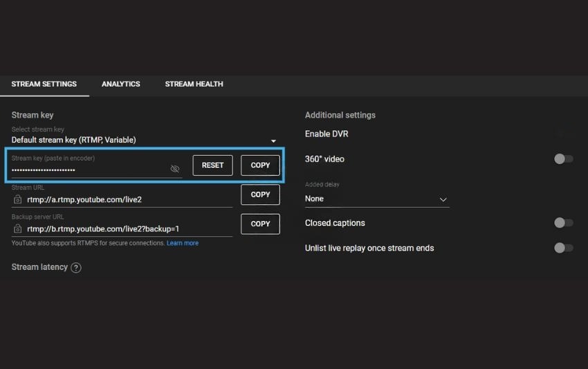Click the lock icon beside Stream URL
Image resolution: width=588 pixels, height=369 pixels.
(18, 199)
